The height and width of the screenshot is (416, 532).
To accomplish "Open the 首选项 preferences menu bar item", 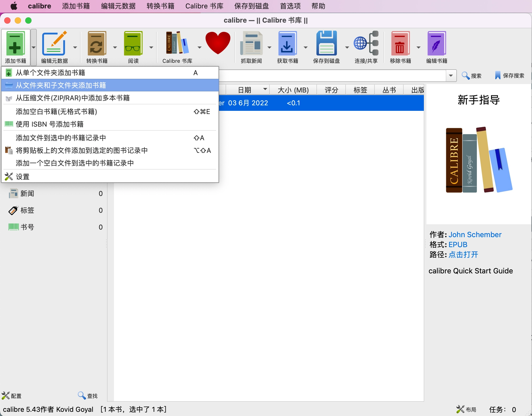I will click(x=290, y=6).
